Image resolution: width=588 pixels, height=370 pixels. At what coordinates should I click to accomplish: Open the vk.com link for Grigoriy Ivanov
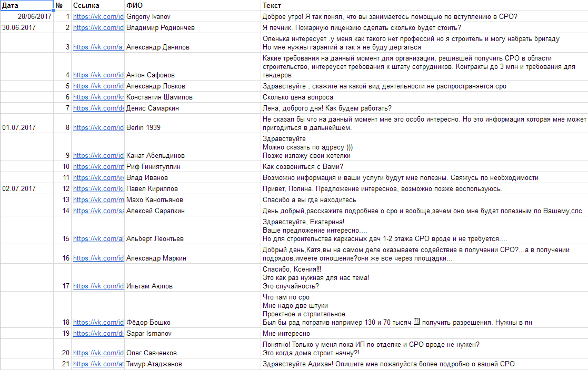click(x=98, y=16)
